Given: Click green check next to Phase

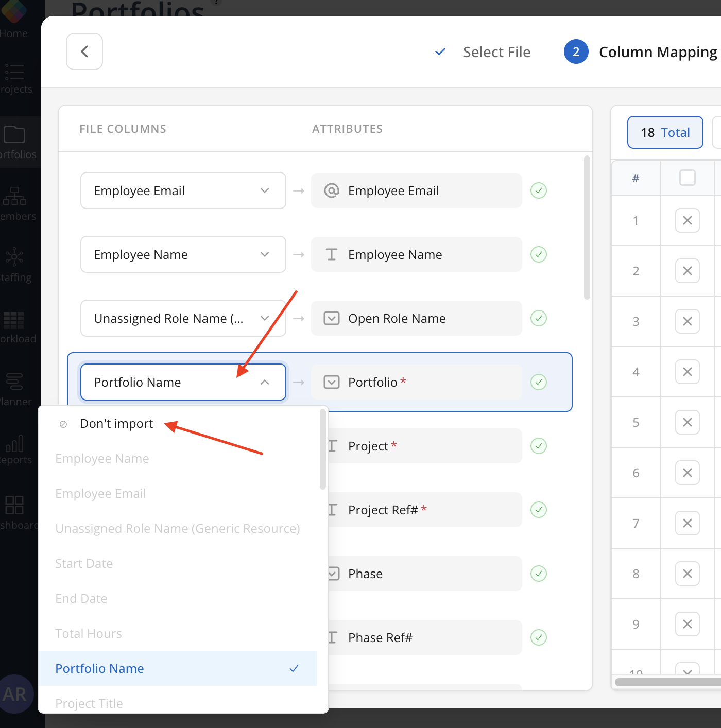Looking at the screenshot, I should pos(539,574).
